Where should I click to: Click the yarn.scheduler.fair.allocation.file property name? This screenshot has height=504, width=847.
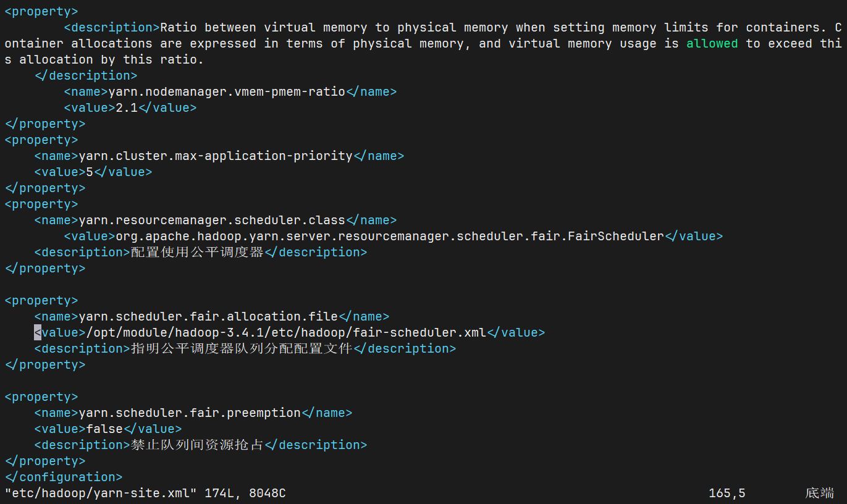click(x=208, y=316)
